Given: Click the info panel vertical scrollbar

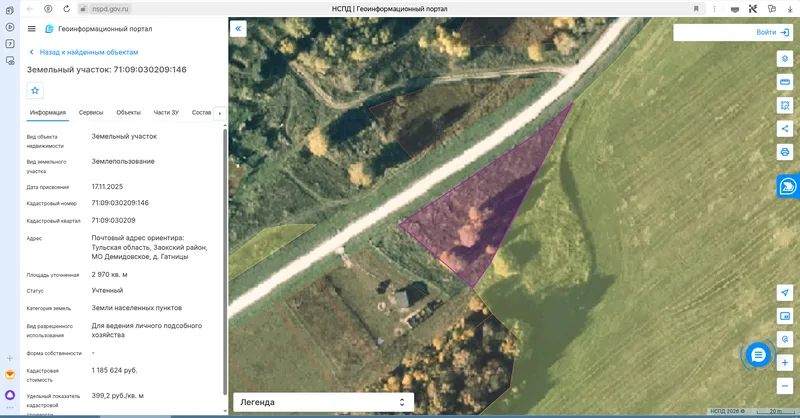Looking at the screenshot, I should (225, 261).
